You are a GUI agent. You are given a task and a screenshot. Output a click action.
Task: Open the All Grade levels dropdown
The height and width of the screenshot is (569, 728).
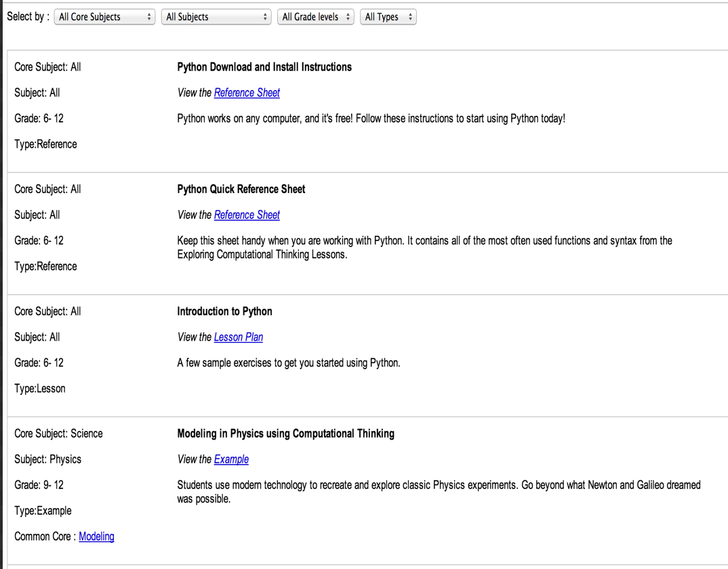tap(316, 17)
